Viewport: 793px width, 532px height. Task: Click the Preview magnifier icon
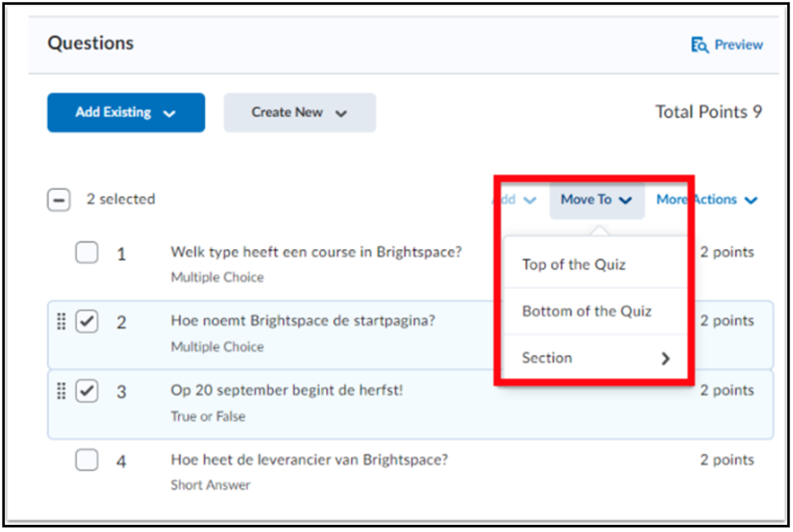[700, 44]
